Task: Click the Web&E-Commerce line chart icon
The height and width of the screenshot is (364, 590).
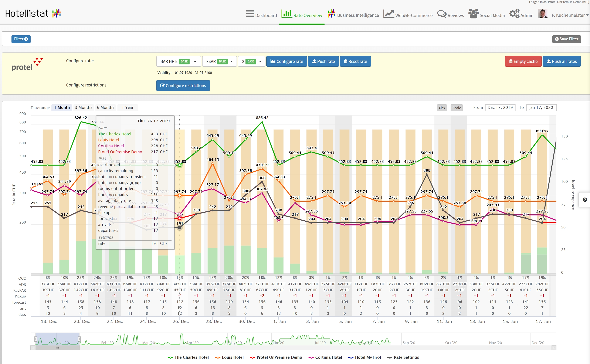Action: (x=388, y=14)
